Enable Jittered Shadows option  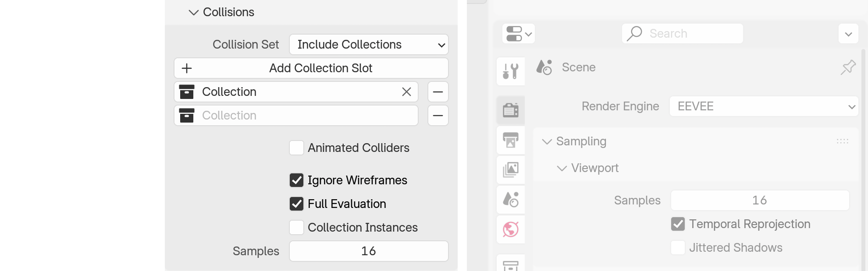pos(678,248)
